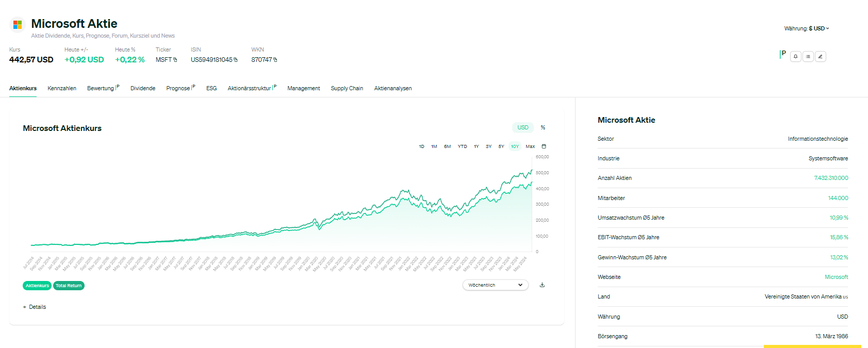Click the Microsoft Aktie page heading
Image resolution: width=868 pixels, height=348 pixels.
point(74,24)
